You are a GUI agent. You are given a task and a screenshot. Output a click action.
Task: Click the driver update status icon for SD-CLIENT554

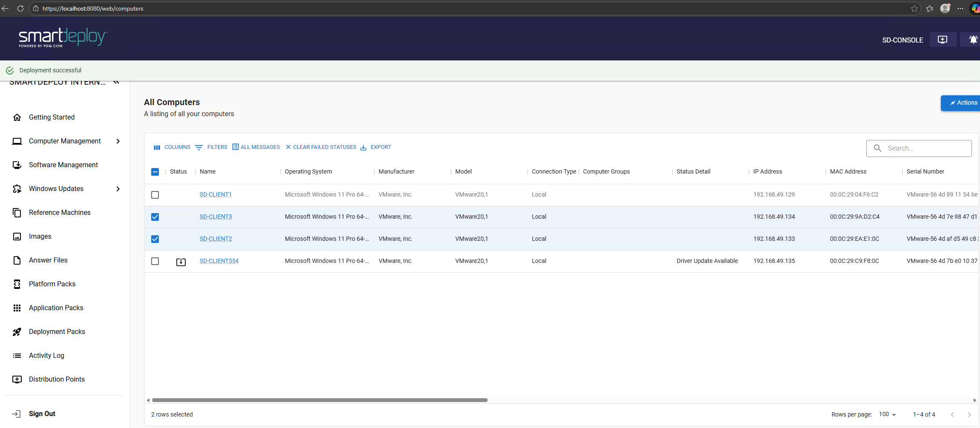pos(181,262)
